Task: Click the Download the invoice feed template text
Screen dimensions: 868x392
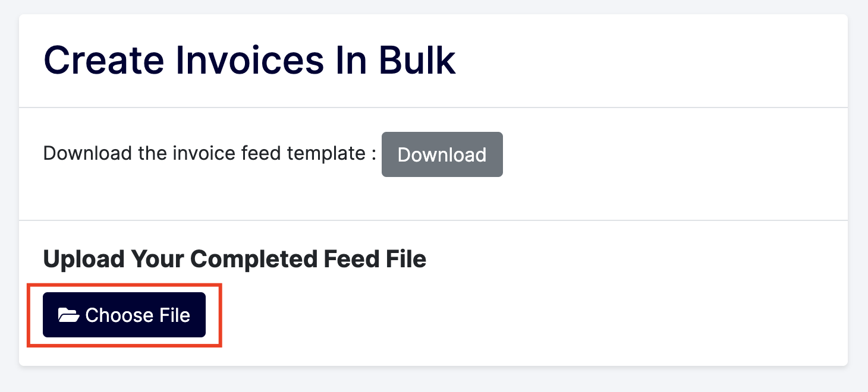Action: pyautogui.click(x=210, y=154)
